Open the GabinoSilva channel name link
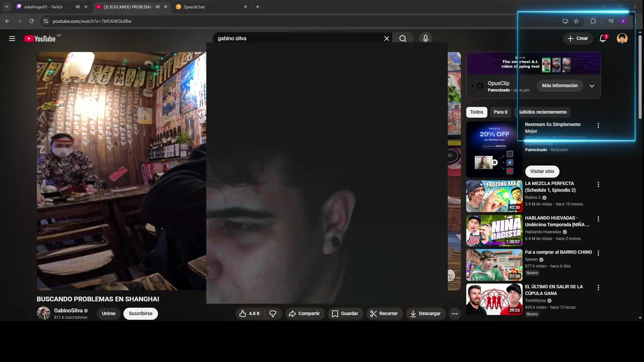 [68, 311]
